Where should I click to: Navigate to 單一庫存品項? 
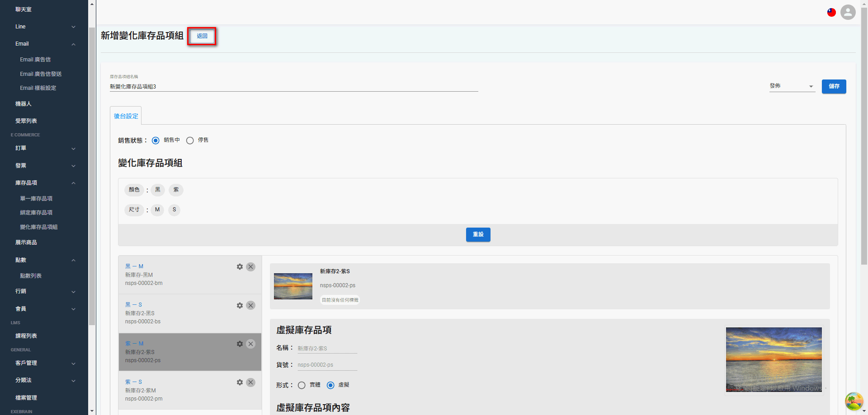tap(36, 199)
